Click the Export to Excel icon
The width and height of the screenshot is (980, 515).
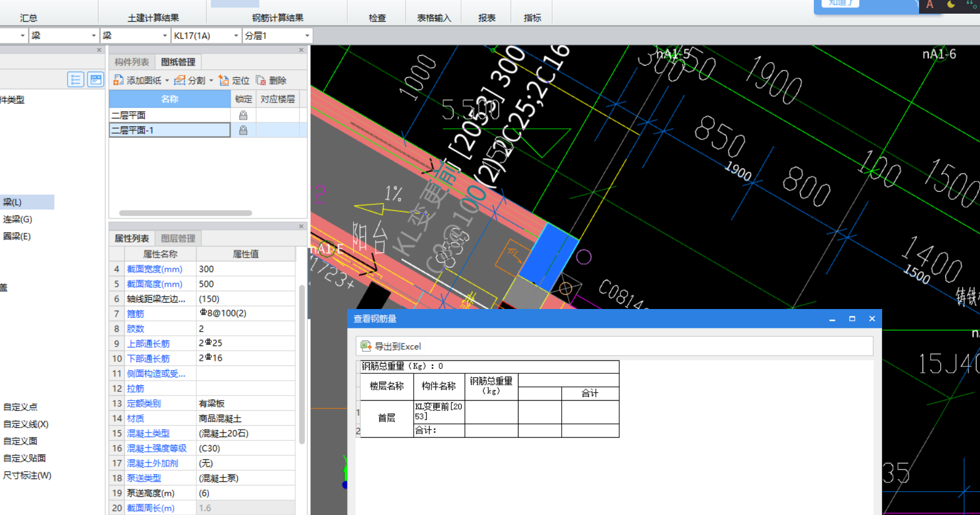pos(366,346)
